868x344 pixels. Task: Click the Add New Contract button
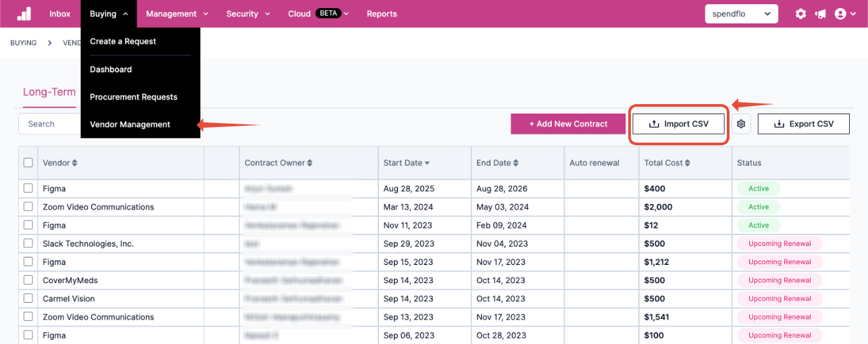(568, 124)
